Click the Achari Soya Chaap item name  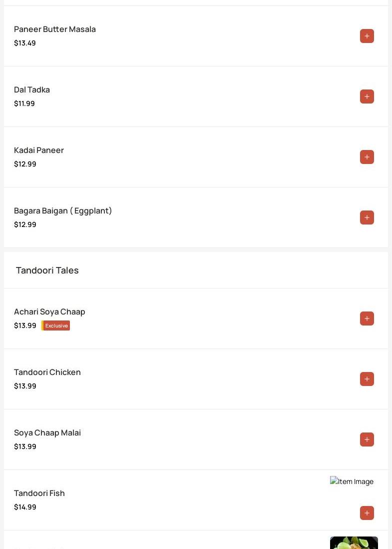[49, 311]
